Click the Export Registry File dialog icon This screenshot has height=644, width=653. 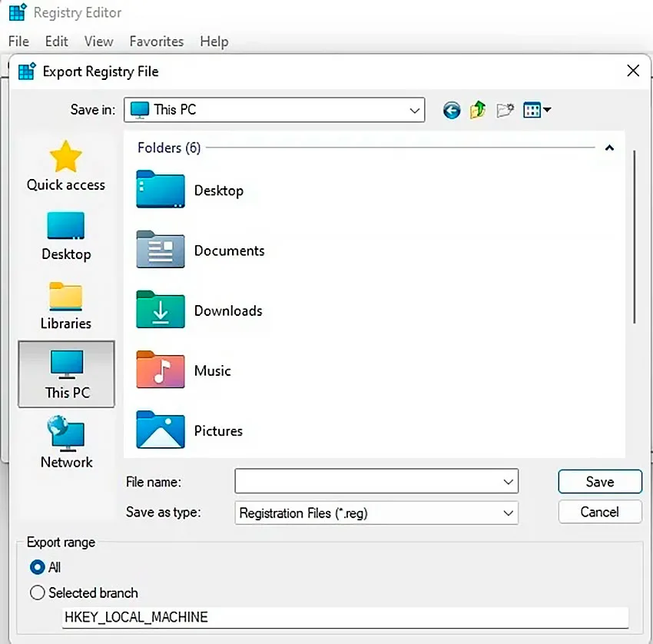27,71
